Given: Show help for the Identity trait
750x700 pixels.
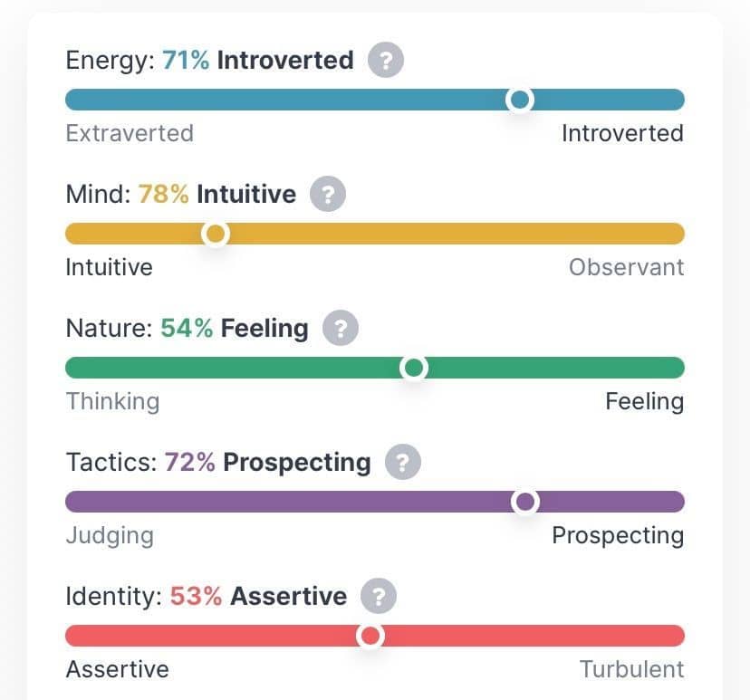Looking at the screenshot, I should pos(379,596).
